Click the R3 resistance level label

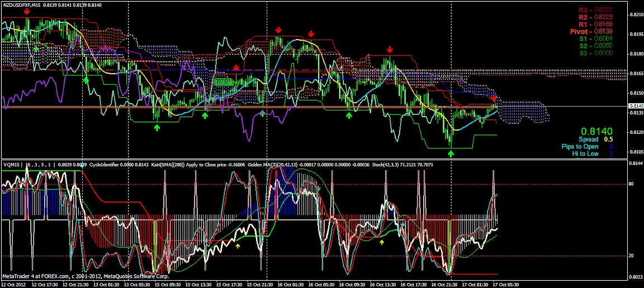(x=596, y=10)
